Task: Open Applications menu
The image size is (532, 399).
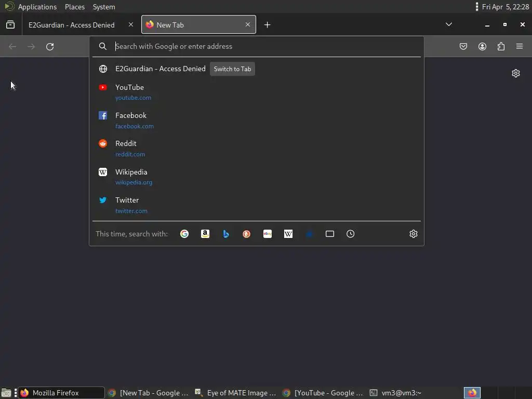Action: [37, 7]
